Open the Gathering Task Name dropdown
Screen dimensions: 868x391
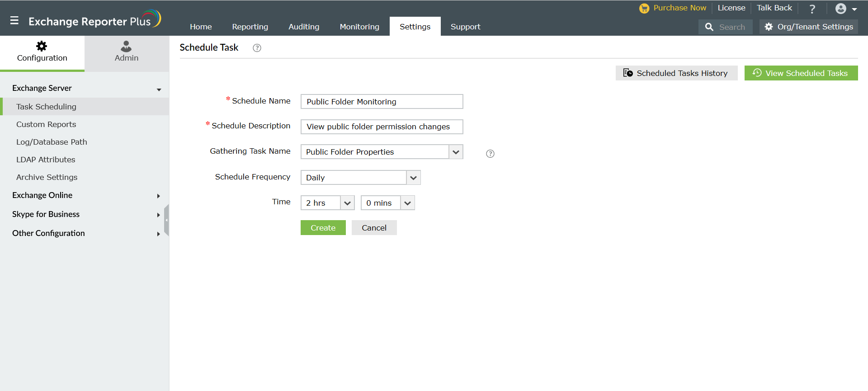[456, 152]
